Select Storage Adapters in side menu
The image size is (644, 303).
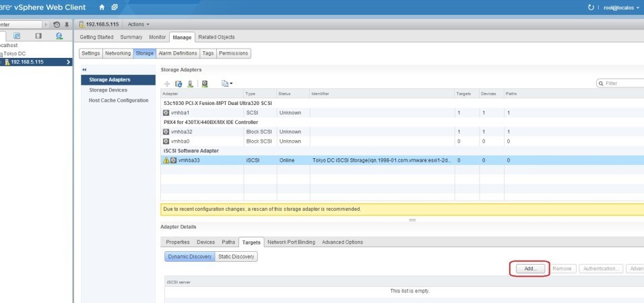(x=119, y=80)
